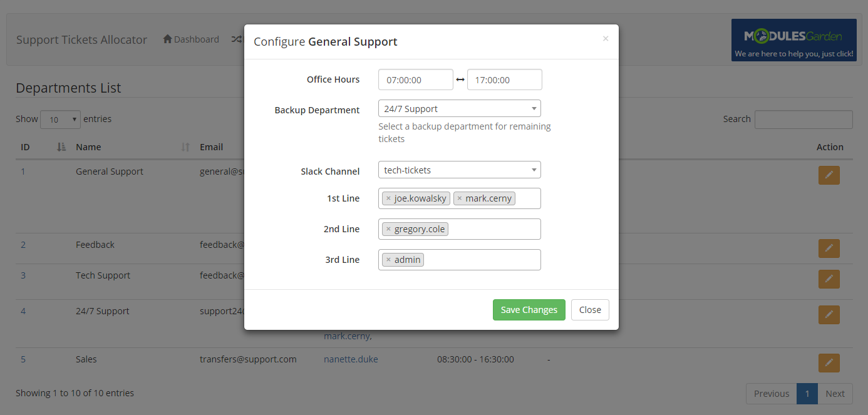Expand the Slack Channel dropdown
This screenshot has width=868, height=415.
(459, 170)
